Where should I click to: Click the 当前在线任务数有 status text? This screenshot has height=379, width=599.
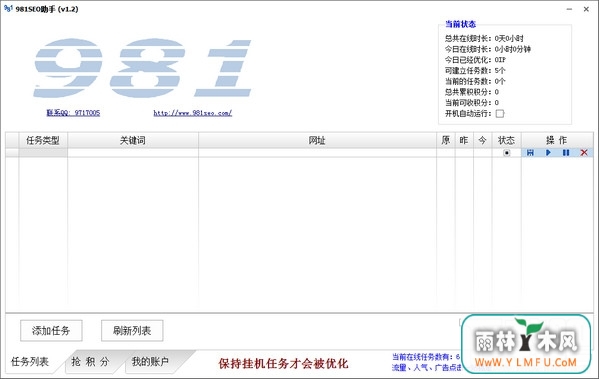(x=426, y=357)
